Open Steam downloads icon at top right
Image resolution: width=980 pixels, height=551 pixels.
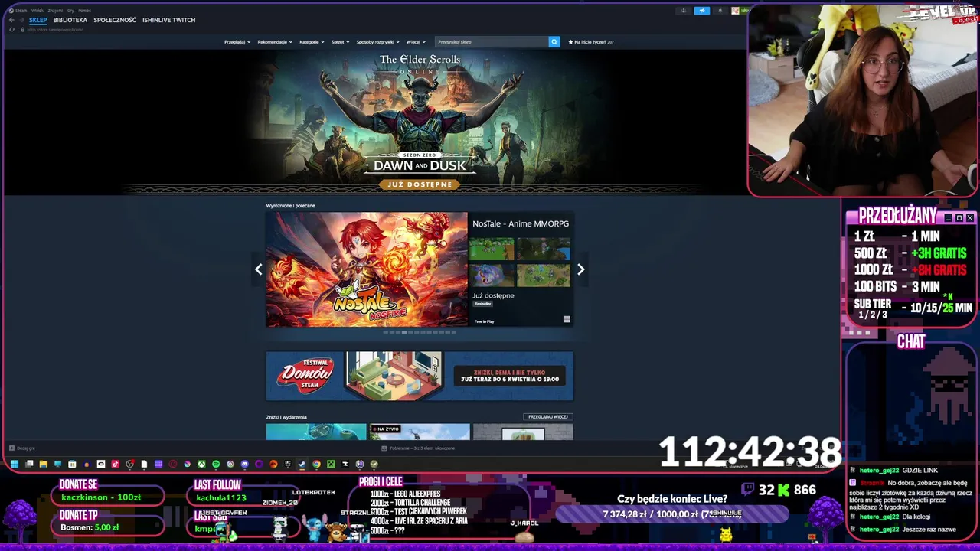[x=683, y=11]
